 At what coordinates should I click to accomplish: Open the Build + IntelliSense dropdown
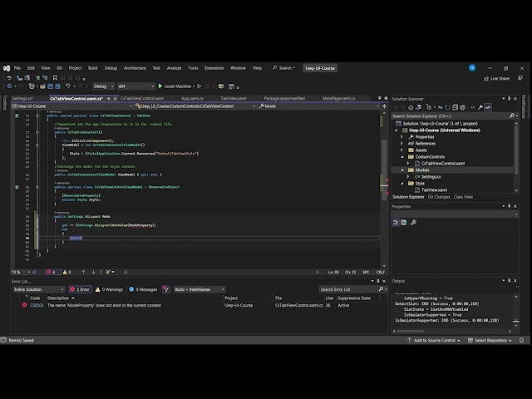pyautogui.click(x=199, y=289)
